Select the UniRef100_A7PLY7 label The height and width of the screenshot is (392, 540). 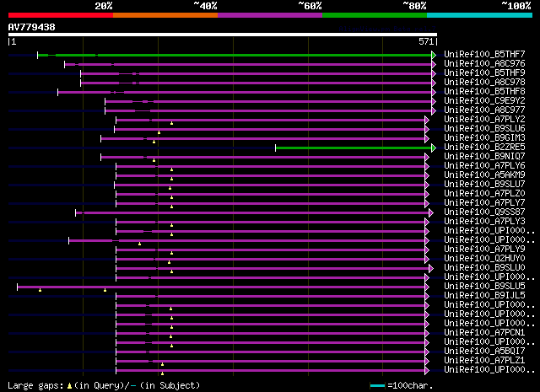[484, 203]
